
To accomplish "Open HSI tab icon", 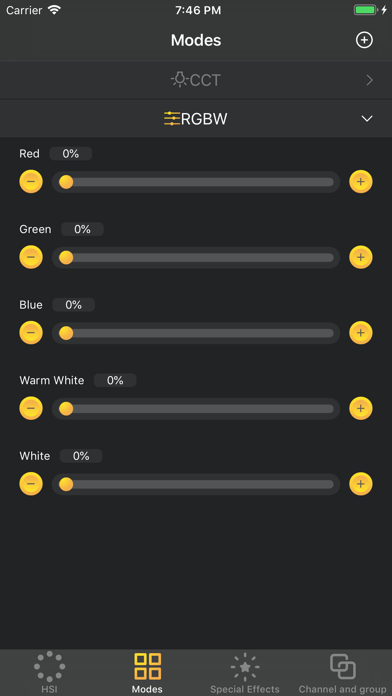I will click(49, 666).
